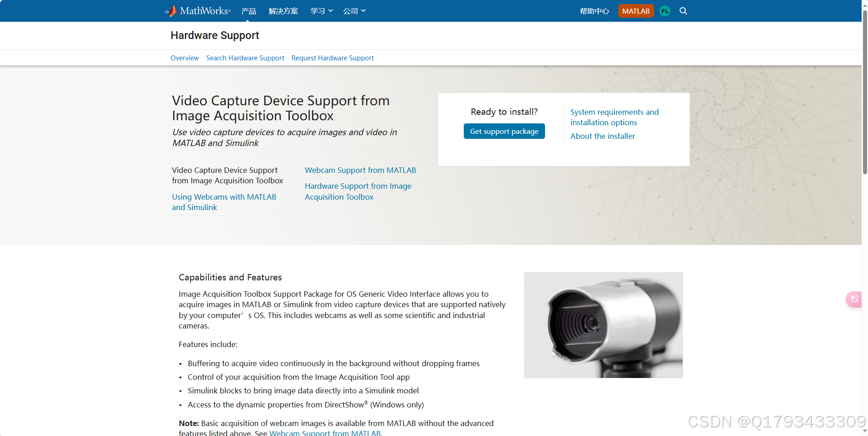Expand the 学习 dropdown menu
The height and width of the screenshot is (436, 868).
click(322, 11)
